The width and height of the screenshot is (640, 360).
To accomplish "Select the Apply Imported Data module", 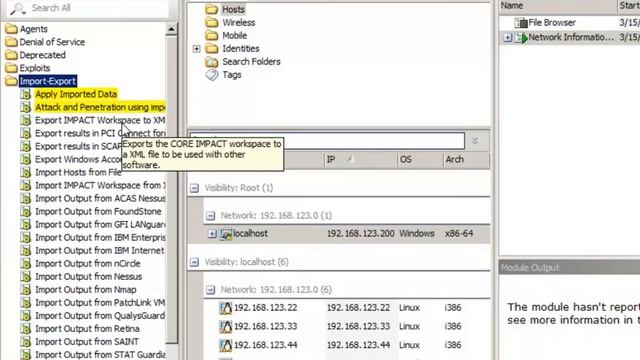I will point(76,94).
